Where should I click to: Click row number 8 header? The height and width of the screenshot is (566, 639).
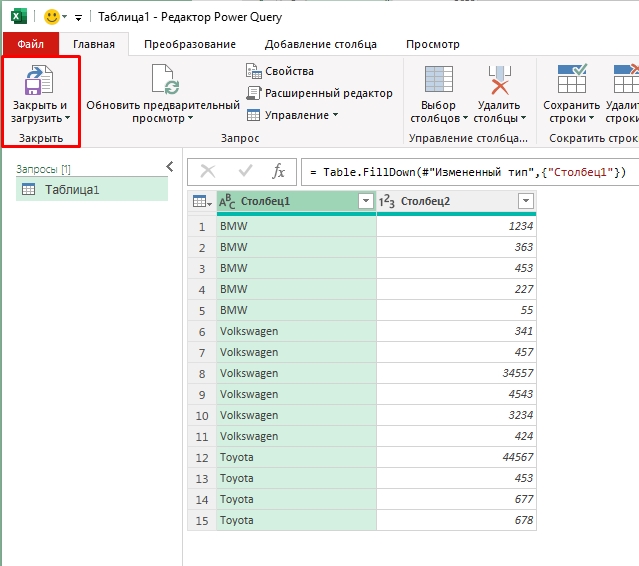(x=202, y=374)
